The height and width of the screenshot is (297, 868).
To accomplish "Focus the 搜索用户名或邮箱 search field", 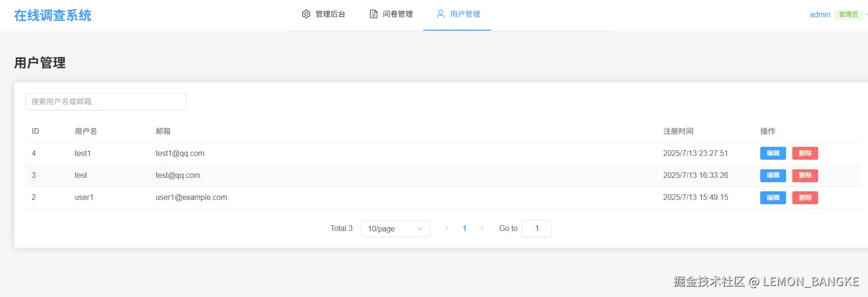I will click(106, 102).
